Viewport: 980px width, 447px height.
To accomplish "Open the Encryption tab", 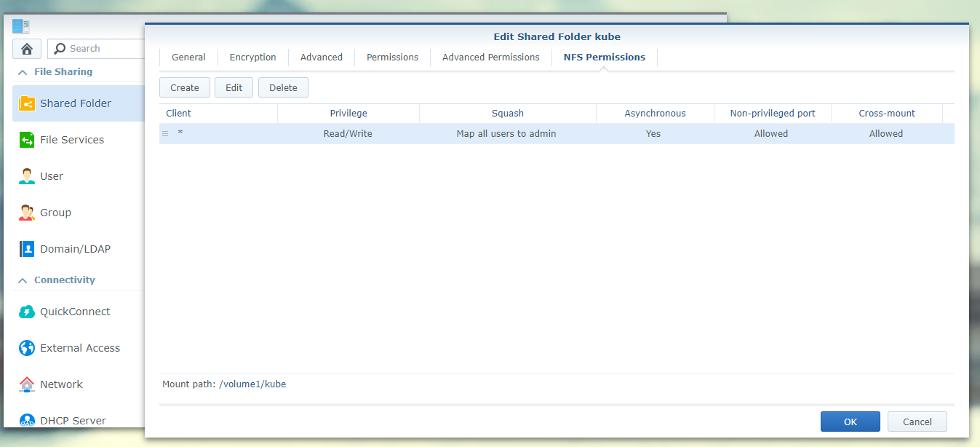I will [252, 58].
